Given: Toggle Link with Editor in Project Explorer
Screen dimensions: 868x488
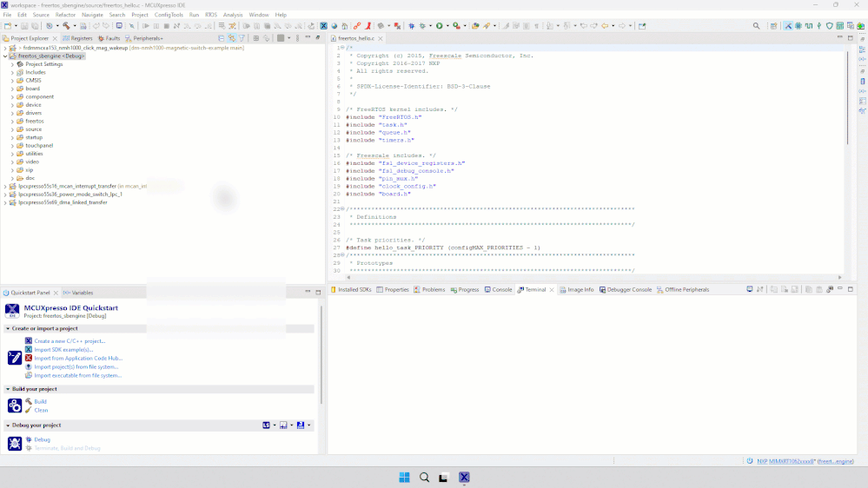Looking at the screenshot, I should coord(232,38).
